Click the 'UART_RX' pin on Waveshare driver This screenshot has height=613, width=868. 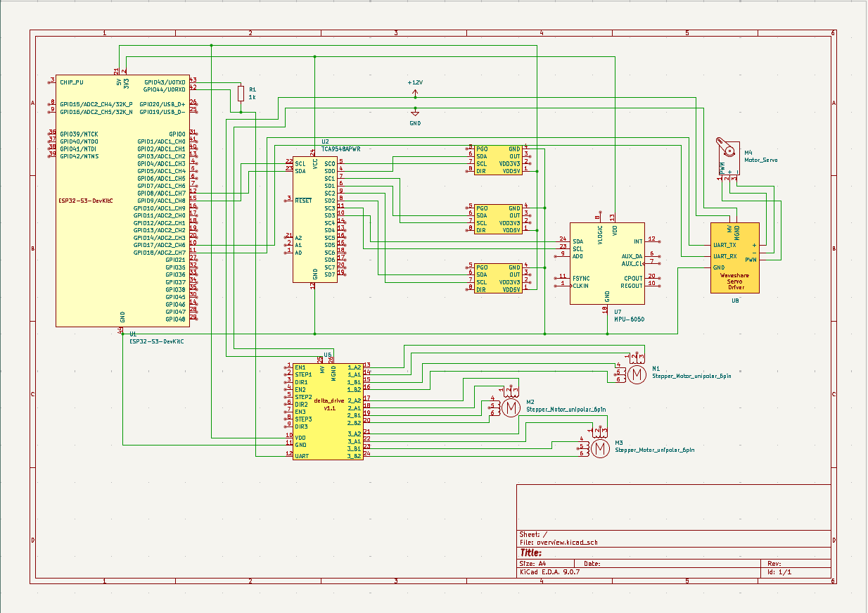pos(725,256)
